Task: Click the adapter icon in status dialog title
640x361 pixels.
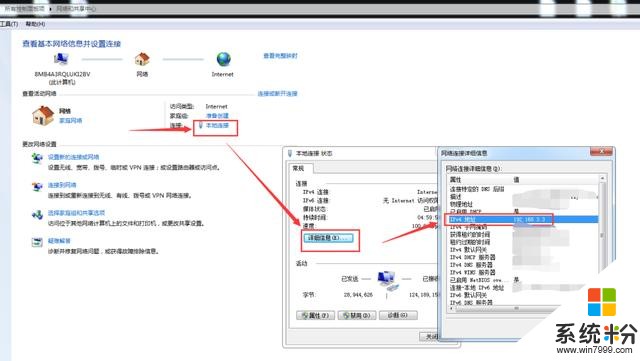Action: point(290,153)
